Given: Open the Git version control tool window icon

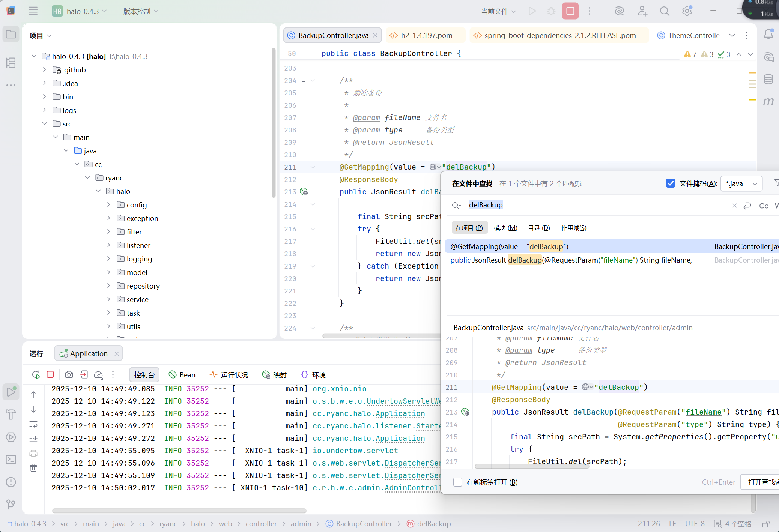Looking at the screenshot, I should tap(11, 504).
